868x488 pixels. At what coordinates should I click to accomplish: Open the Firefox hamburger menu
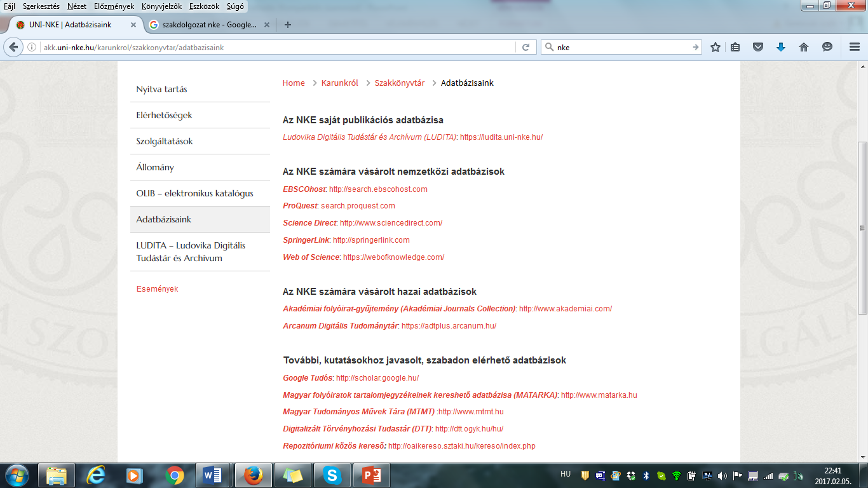855,47
